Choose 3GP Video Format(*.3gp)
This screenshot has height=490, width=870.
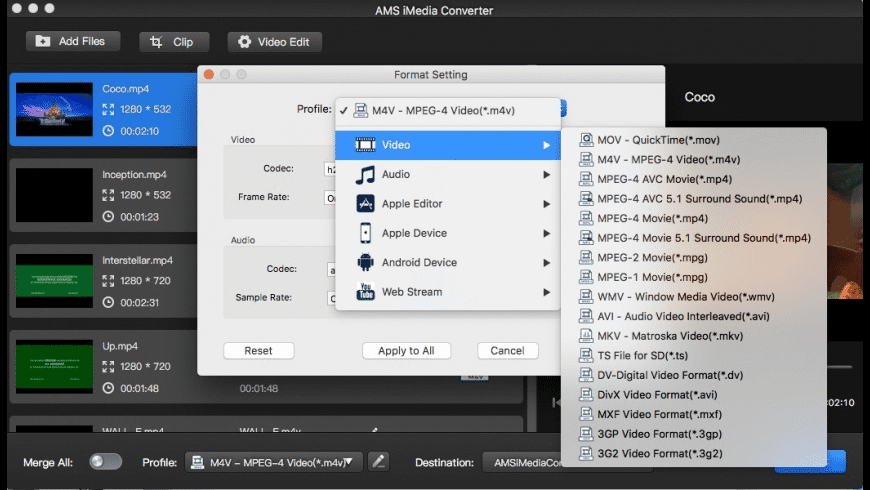[694, 434]
